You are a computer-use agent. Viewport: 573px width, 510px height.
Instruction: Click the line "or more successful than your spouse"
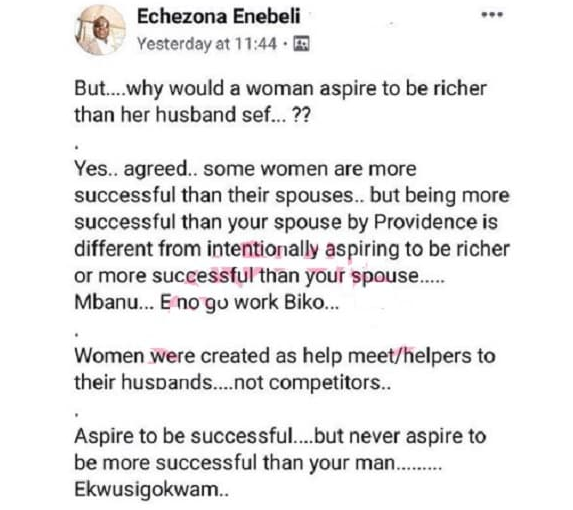259,275
